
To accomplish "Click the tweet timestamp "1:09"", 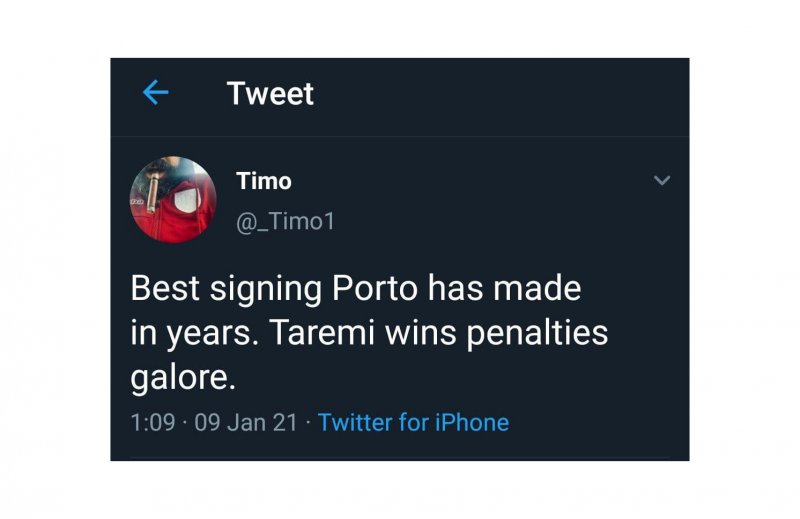I will point(150,422).
